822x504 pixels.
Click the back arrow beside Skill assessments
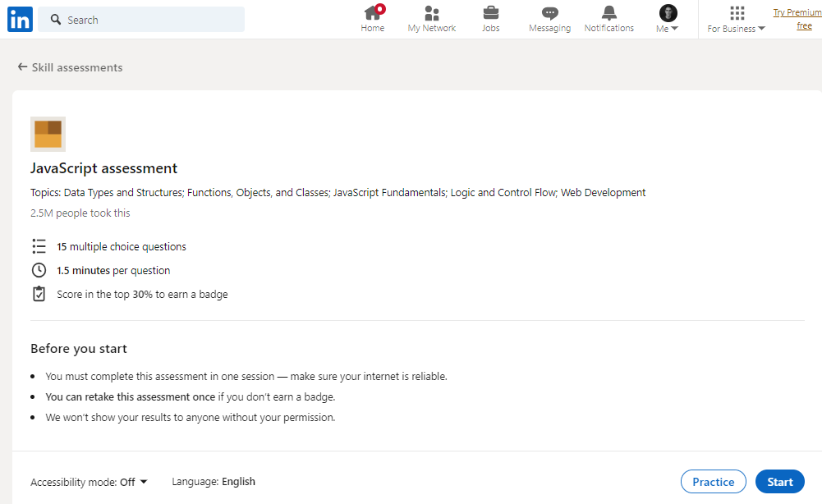click(x=22, y=67)
